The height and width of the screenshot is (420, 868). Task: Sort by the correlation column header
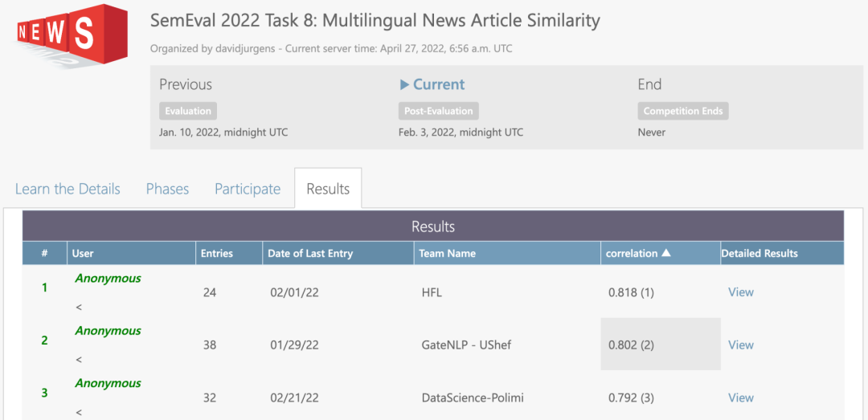coord(632,253)
